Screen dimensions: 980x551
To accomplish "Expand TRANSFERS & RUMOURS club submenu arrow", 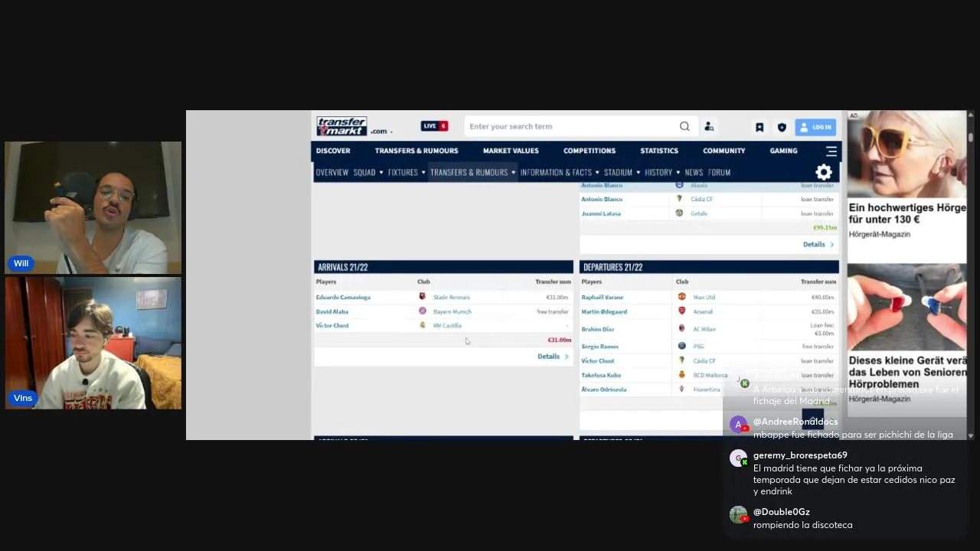I will (513, 172).
